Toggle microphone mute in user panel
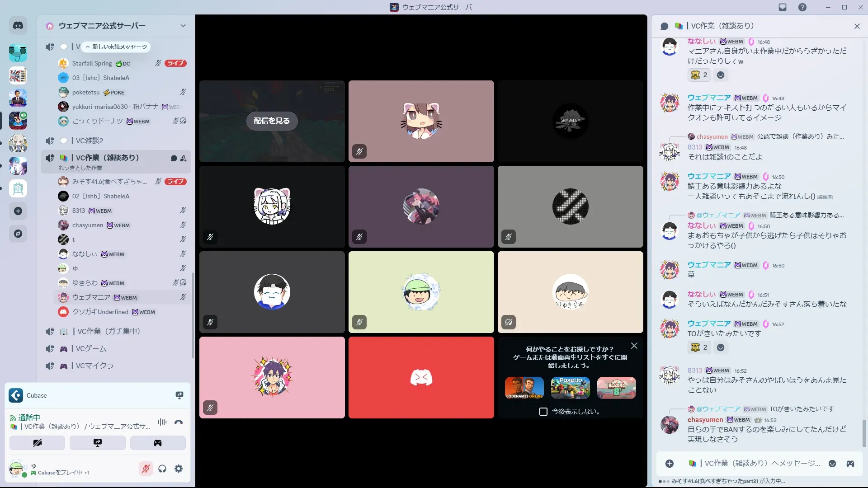 (x=146, y=469)
